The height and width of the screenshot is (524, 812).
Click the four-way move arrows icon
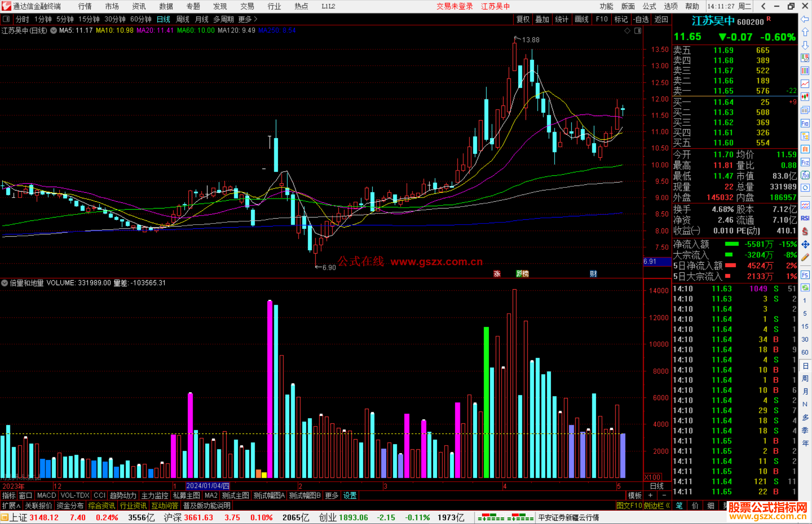805,245
